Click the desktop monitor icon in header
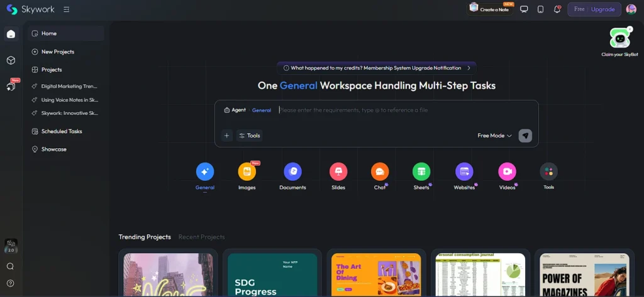 [x=524, y=9]
